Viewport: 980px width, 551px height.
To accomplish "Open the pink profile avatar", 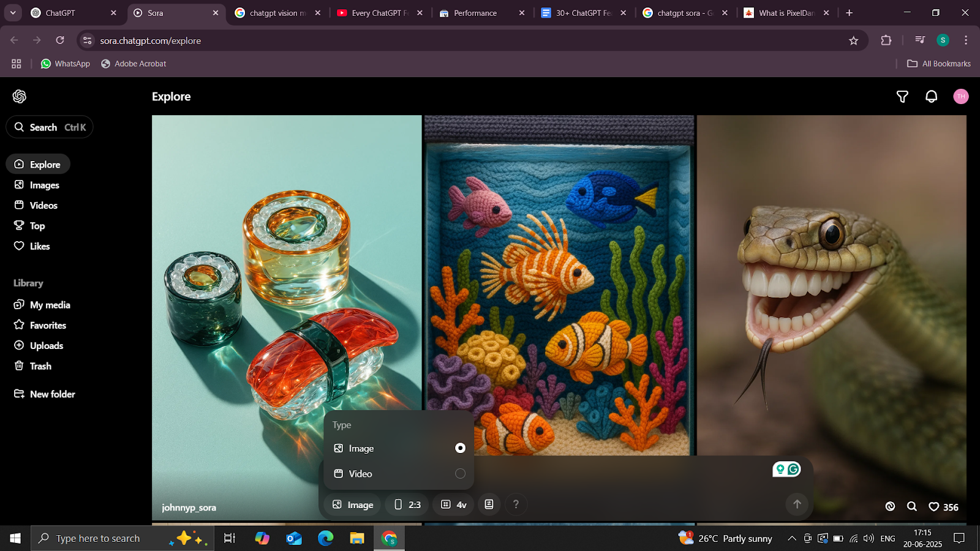I will click(960, 97).
